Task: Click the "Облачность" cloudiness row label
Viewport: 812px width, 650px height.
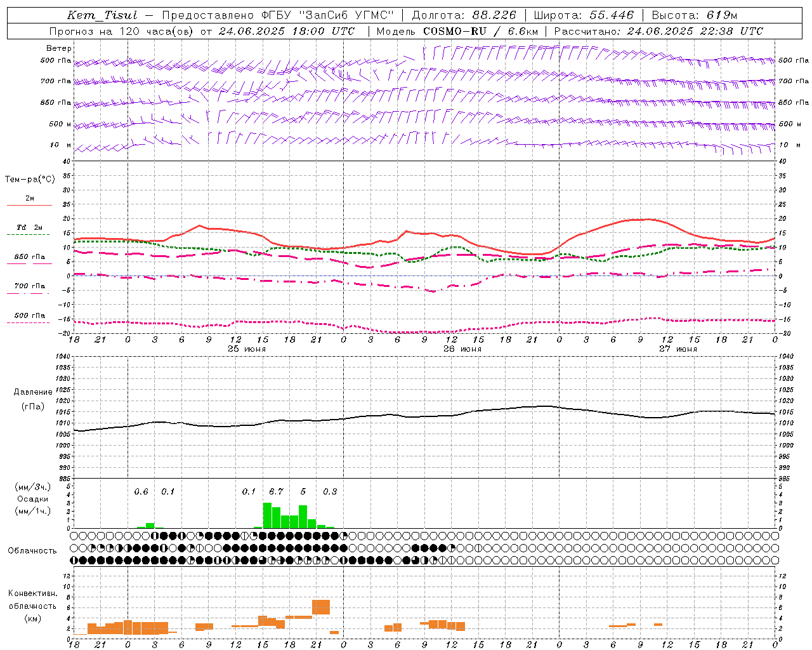Action: point(32,550)
